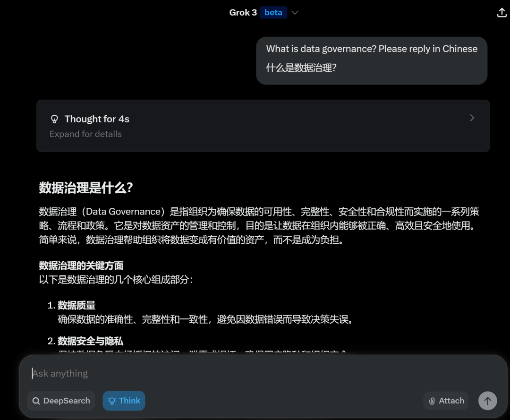Click the share/export icon in the top-right corner

[501, 12]
